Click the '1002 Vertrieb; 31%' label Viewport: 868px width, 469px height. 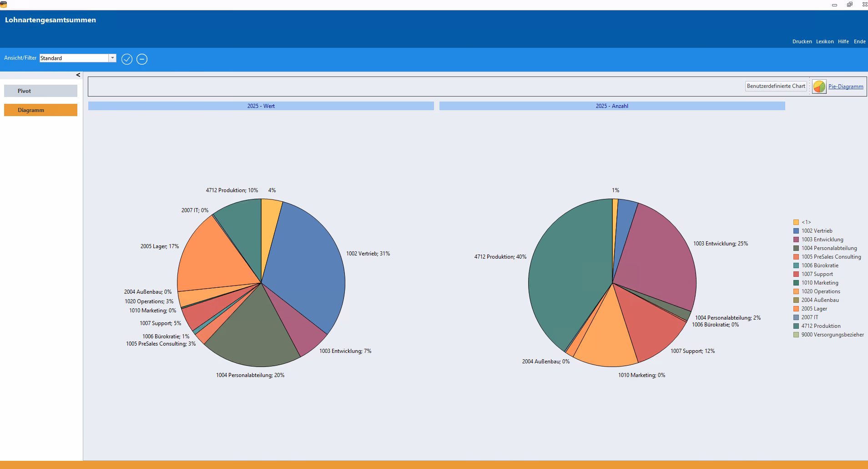tap(368, 254)
